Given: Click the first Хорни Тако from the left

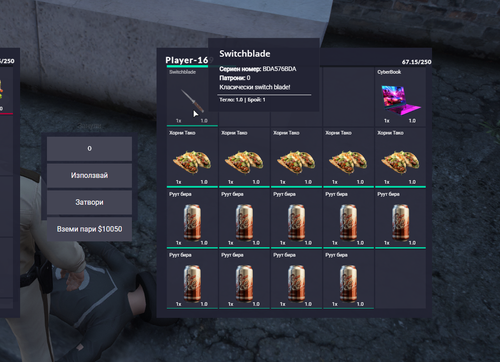Looking at the screenshot, I should click(x=192, y=158).
